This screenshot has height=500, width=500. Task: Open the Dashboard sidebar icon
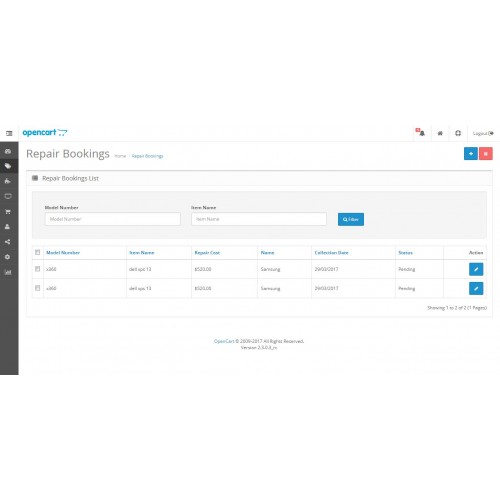(8, 151)
